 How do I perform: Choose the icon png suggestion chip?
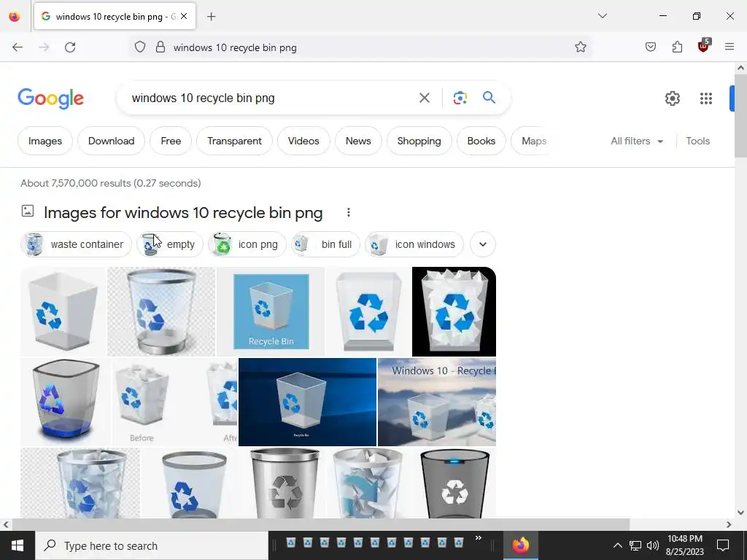[247, 244]
